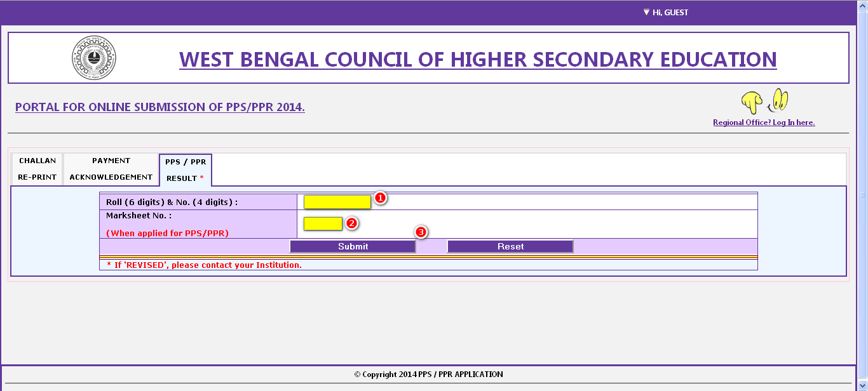
Task: Click the 'Marksheet No. :' label
Action: click(x=139, y=216)
